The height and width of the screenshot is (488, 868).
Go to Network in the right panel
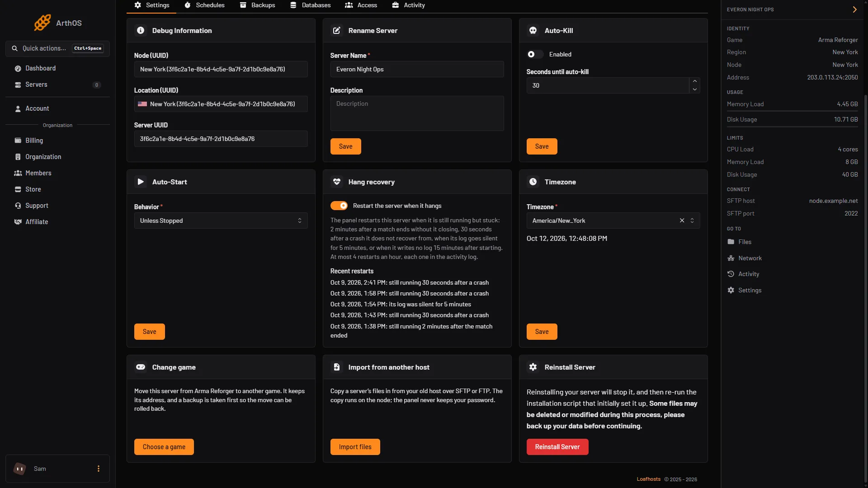(744, 258)
